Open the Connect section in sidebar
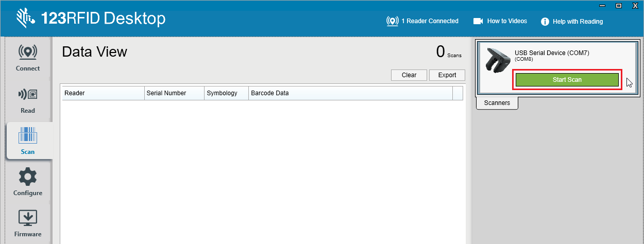Screen dimensions: 644x244 28,58
